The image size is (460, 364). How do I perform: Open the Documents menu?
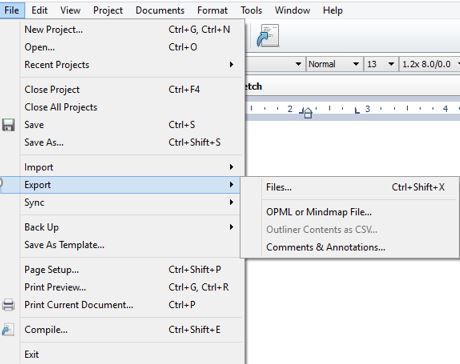pos(160,10)
